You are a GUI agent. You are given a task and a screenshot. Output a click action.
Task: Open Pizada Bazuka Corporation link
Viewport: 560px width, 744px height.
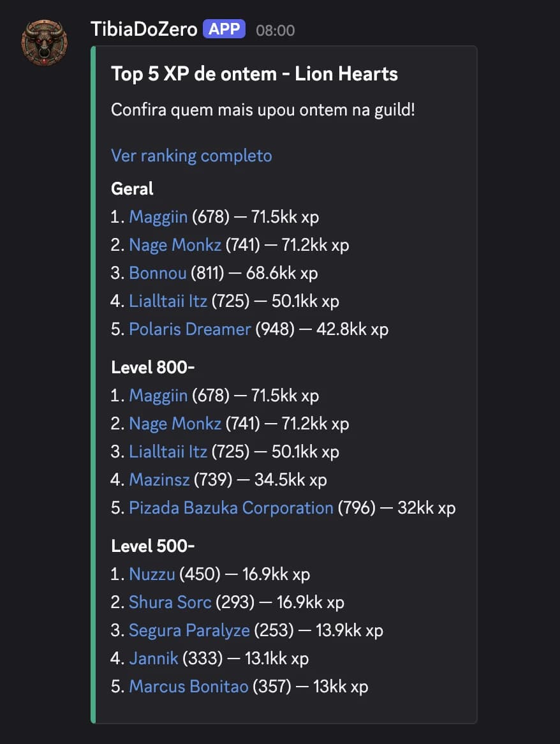coord(230,507)
